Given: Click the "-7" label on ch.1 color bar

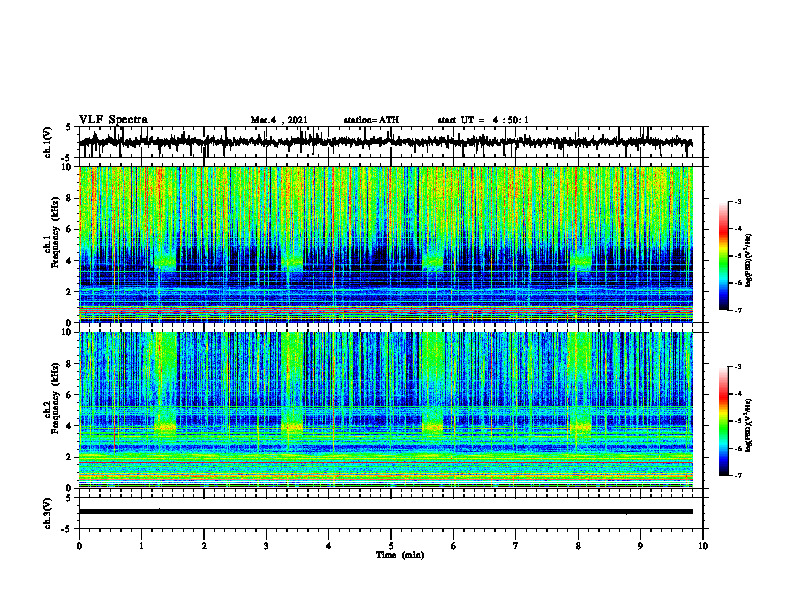Looking at the screenshot, I should pos(738,310).
